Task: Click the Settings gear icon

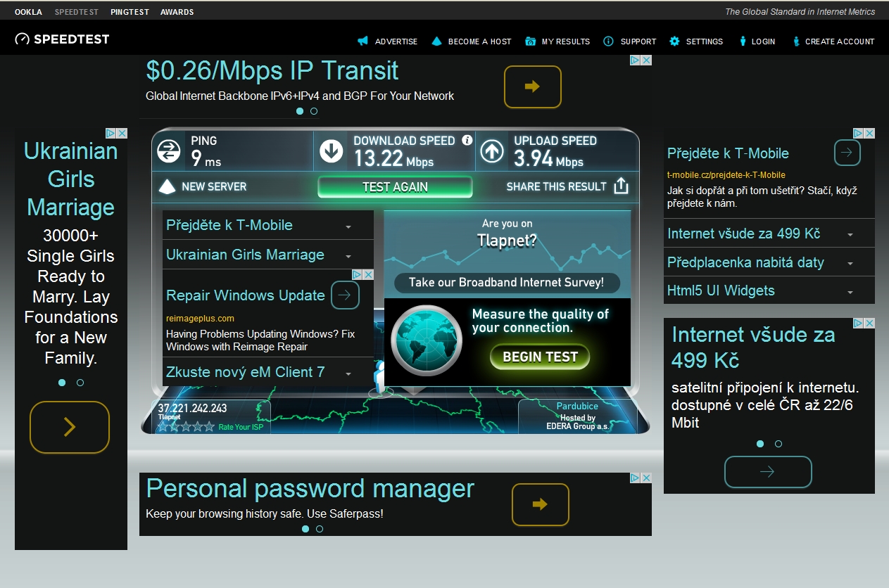Action: tap(674, 41)
